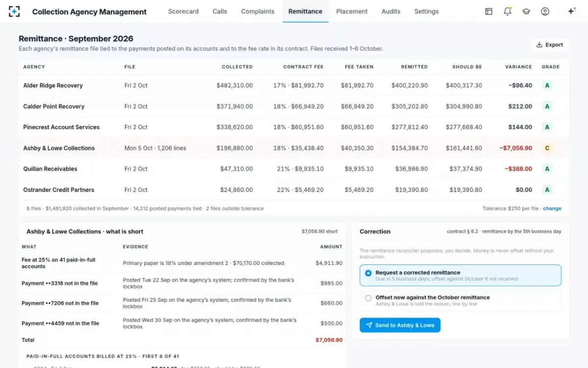
Task: Click the tolerance change link
Action: point(552,209)
